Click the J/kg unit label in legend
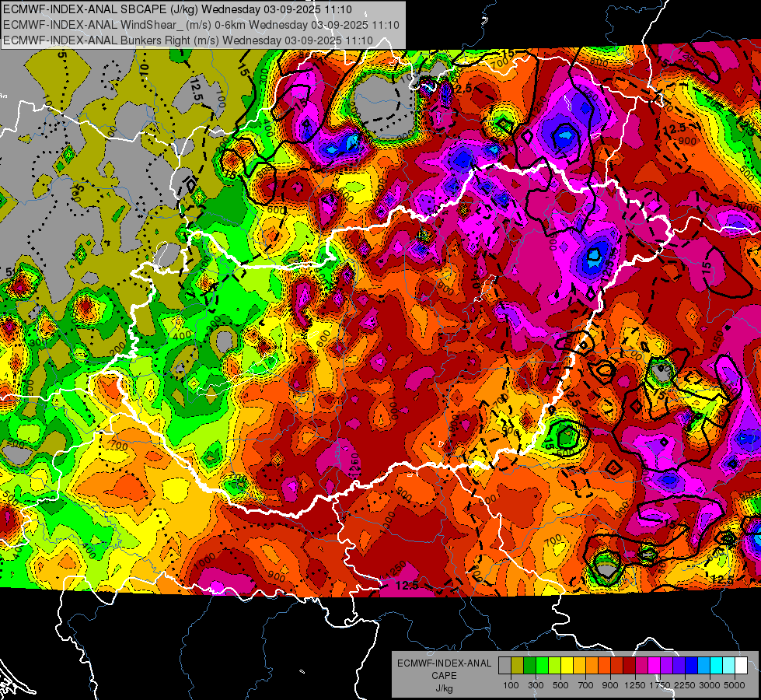 click(444, 688)
